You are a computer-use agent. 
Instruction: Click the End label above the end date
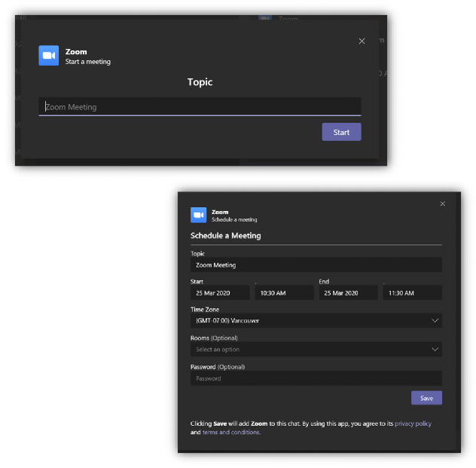(x=324, y=282)
